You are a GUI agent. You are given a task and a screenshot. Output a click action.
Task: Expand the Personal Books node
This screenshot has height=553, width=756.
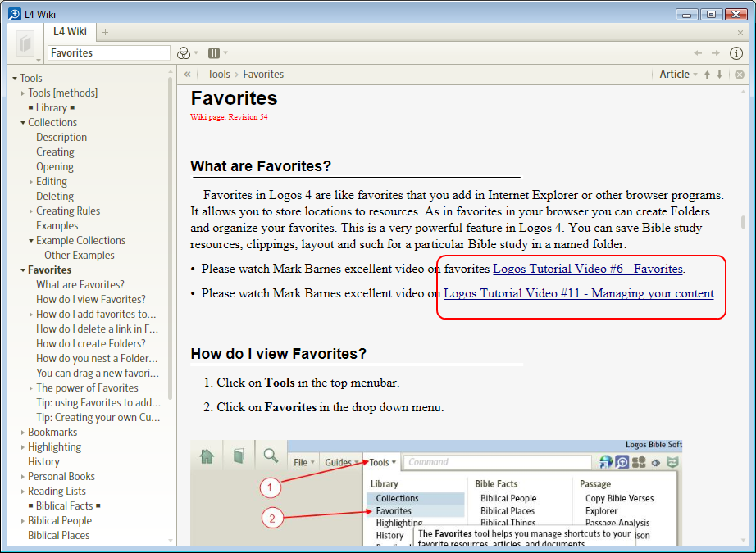23,477
